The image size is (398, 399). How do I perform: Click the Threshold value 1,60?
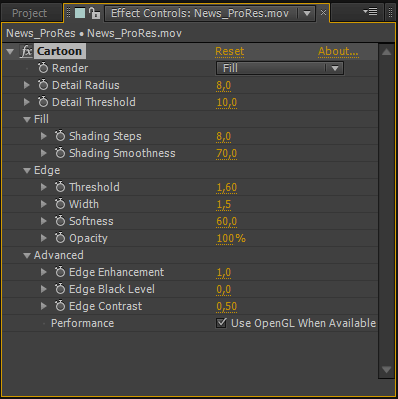pyautogui.click(x=227, y=187)
